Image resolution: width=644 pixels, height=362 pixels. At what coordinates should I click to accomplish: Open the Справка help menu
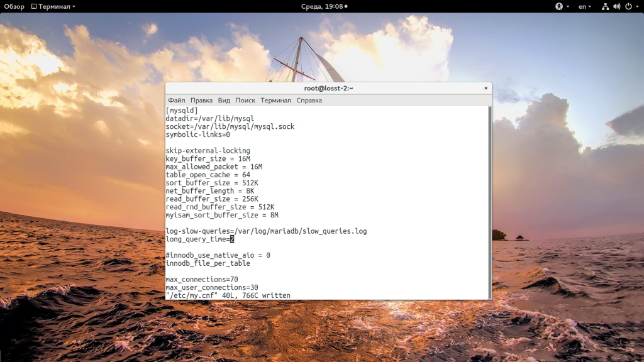coord(309,101)
